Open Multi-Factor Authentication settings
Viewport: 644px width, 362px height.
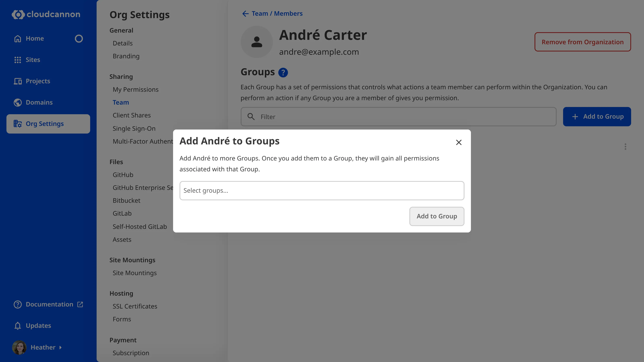click(x=143, y=141)
